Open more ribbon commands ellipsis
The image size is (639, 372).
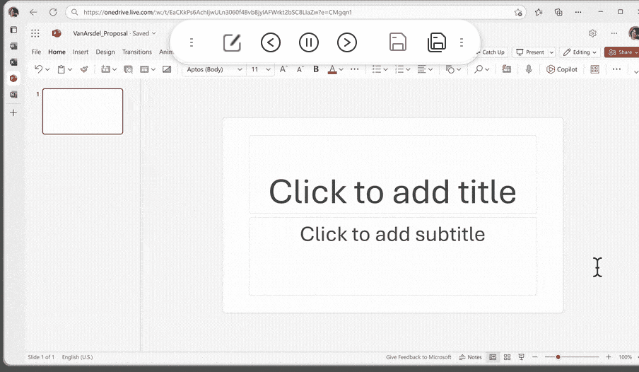coord(617,69)
